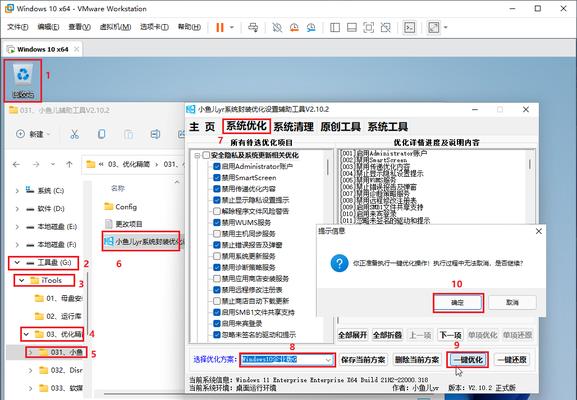
Task: Select the 02、运行库 folder in the tree
Action: [x=59, y=316]
